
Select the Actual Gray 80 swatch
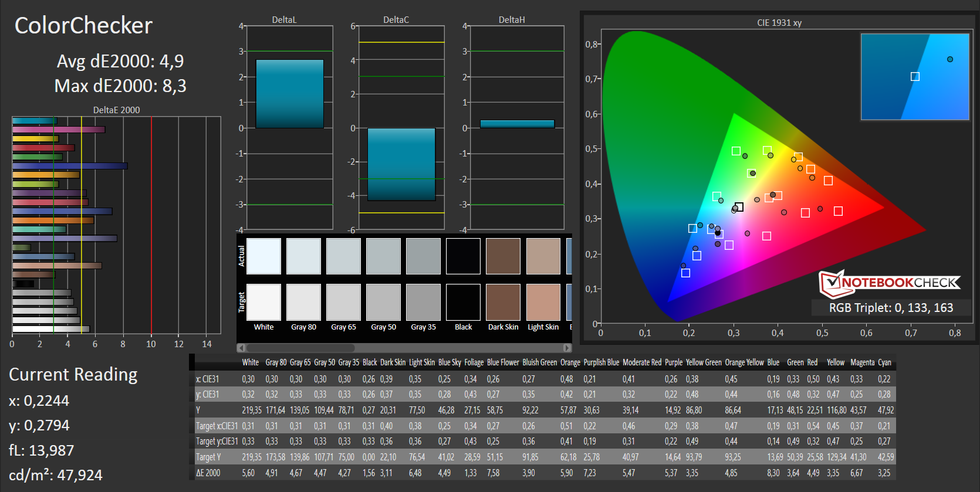point(303,256)
